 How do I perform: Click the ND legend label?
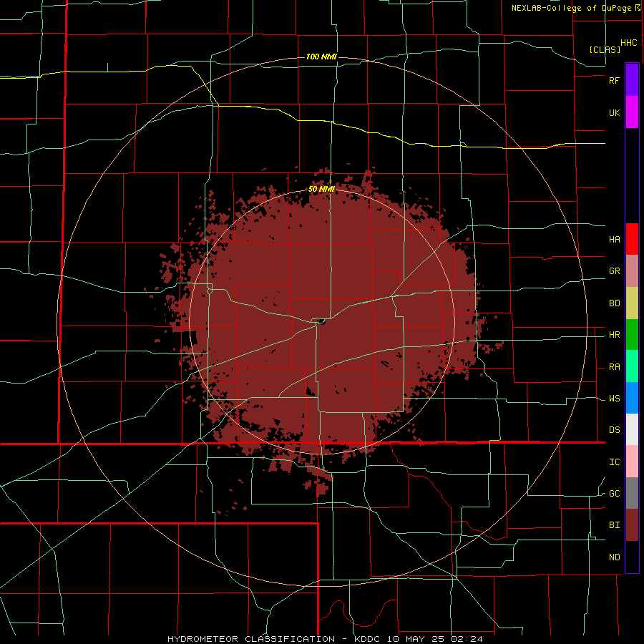(x=614, y=557)
